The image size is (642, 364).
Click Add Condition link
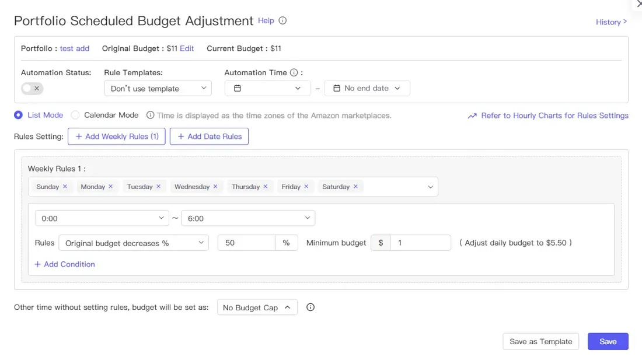click(x=65, y=264)
